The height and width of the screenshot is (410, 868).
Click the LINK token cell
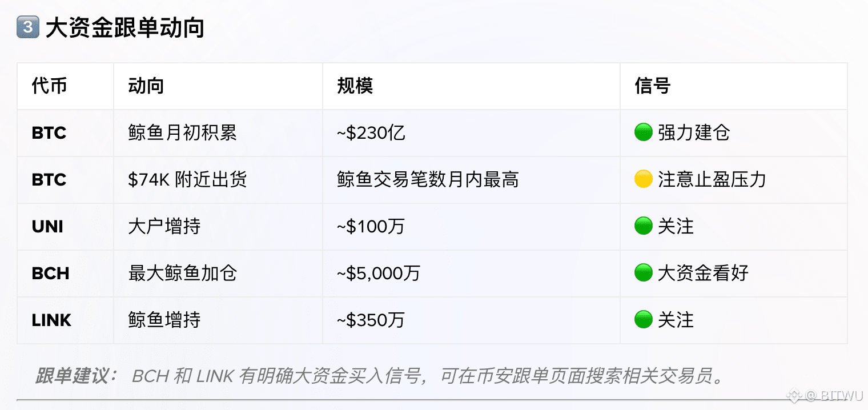coord(51,320)
